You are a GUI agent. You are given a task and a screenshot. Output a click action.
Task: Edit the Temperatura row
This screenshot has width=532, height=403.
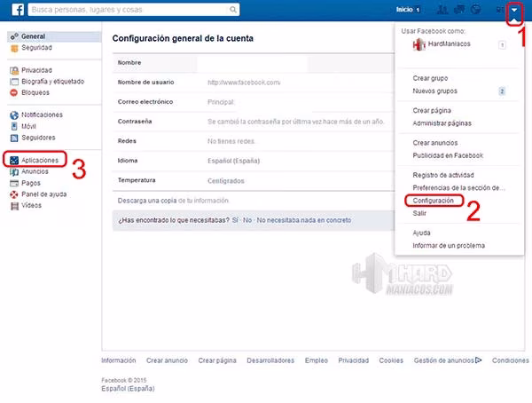point(254,180)
